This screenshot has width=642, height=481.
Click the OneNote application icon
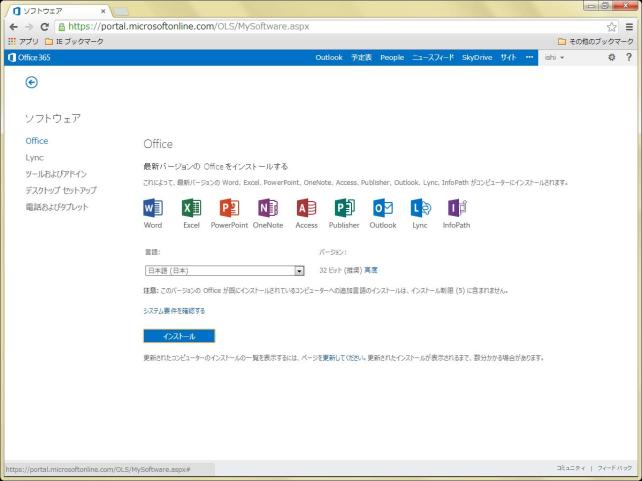(268, 208)
